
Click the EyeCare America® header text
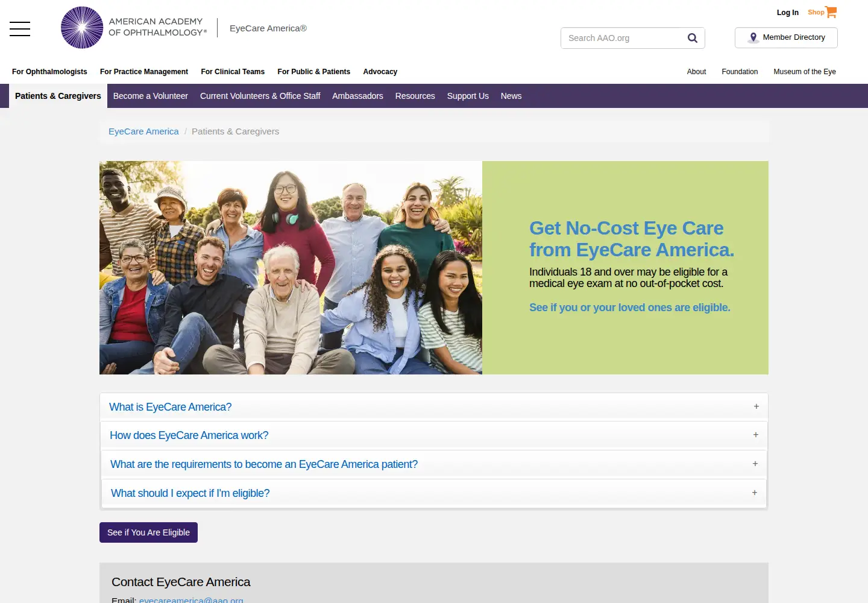click(268, 28)
